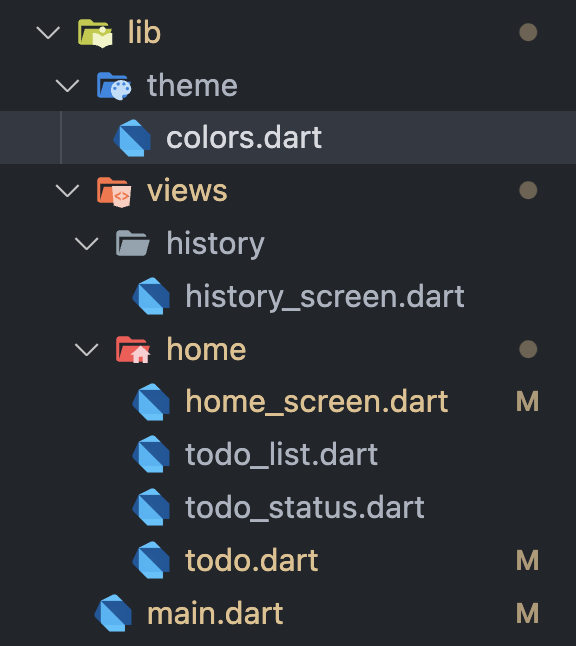Screen dimensions: 576x646
Task: Click the views folder code icon
Action: 114,191
